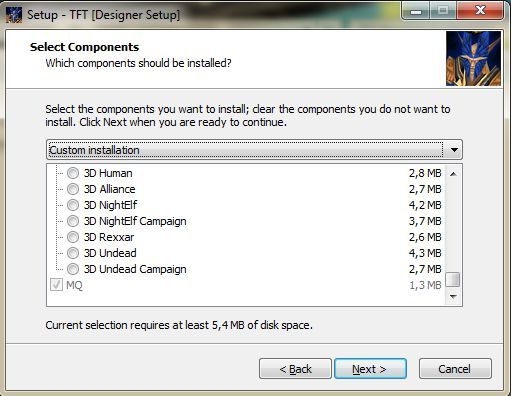513x396 pixels.
Task: Go to the Next step
Action: (370, 369)
